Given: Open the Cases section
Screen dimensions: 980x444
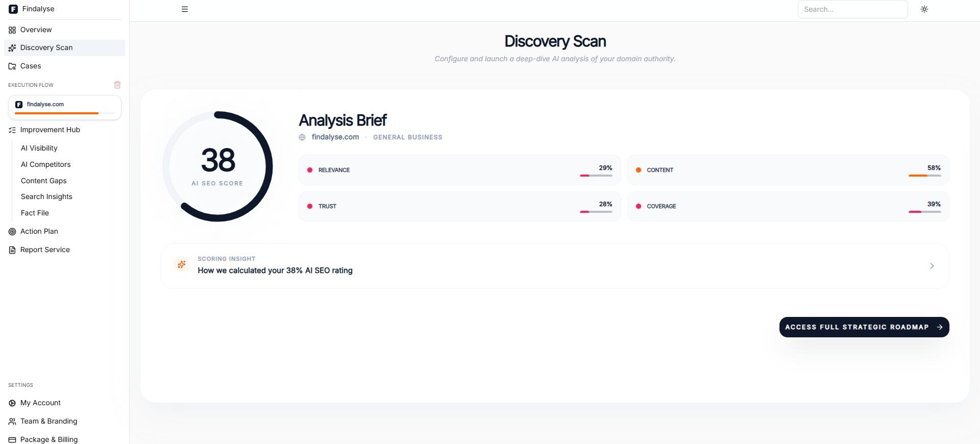Looking at the screenshot, I should (64, 66).
